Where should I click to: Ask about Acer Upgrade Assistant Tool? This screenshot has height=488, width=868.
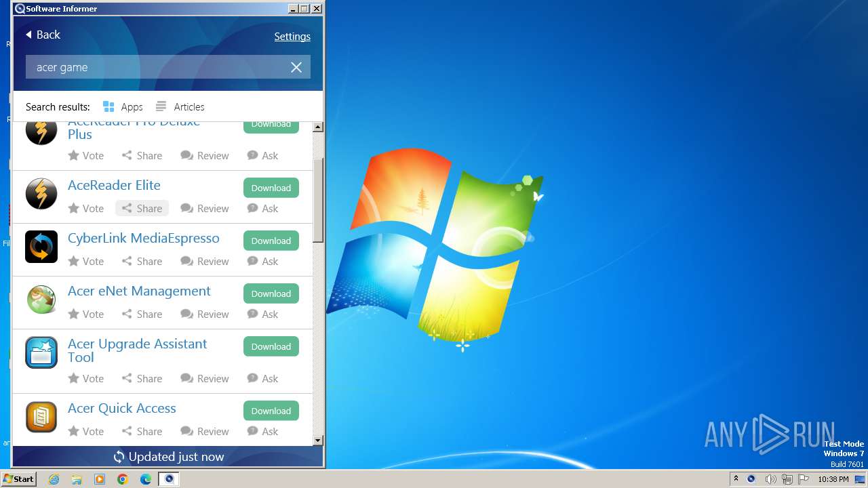pos(262,379)
